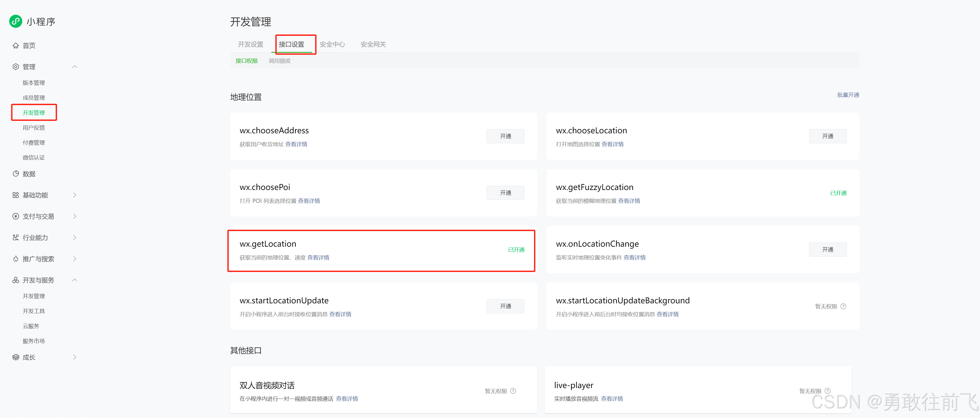Image resolution: width=980 pixels, height=418 pixels.
Task: Open 查看详情 link under wx.getLocation
Action: pyautogui.click(x=318, y=258)
